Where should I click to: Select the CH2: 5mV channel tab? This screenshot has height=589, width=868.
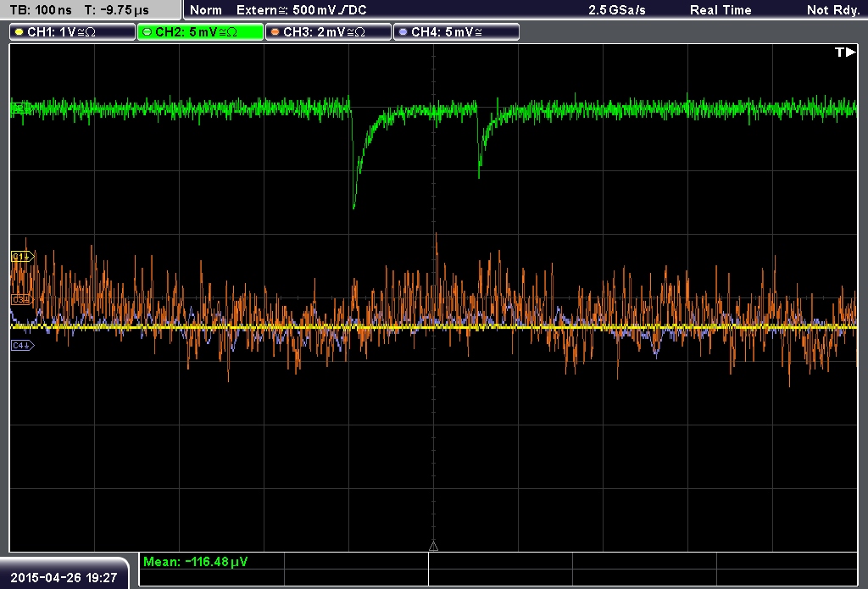tap(200, 32)
